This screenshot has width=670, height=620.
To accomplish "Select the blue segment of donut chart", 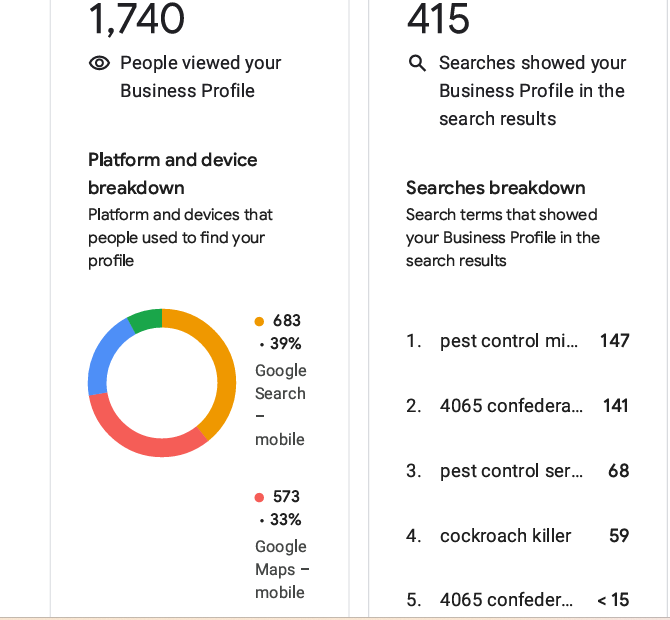I will pos(103,355).
